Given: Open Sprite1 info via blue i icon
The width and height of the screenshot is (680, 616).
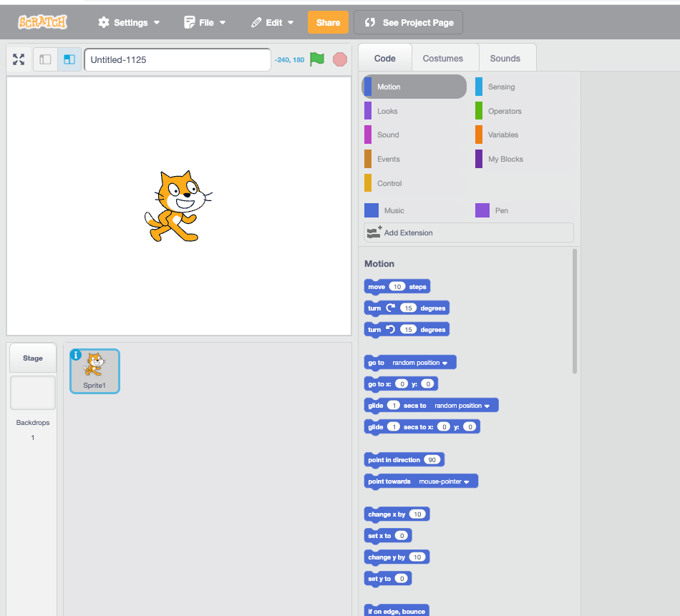Looking at the screenshot, I should 77,356.
